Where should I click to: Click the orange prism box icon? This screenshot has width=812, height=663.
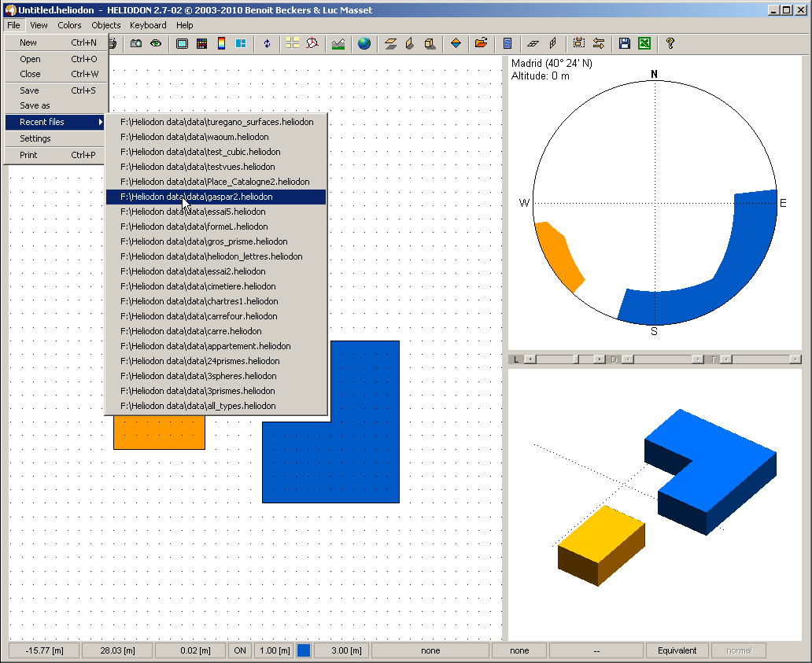tap(430, 43)
